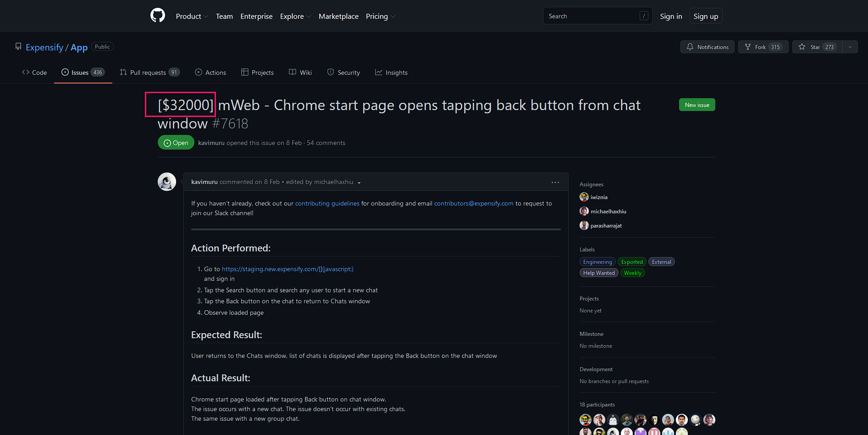Click the Issues count badge 436
Image resolution: width=868 pixels, height=435 pixels.
click(x=98, y=72)
